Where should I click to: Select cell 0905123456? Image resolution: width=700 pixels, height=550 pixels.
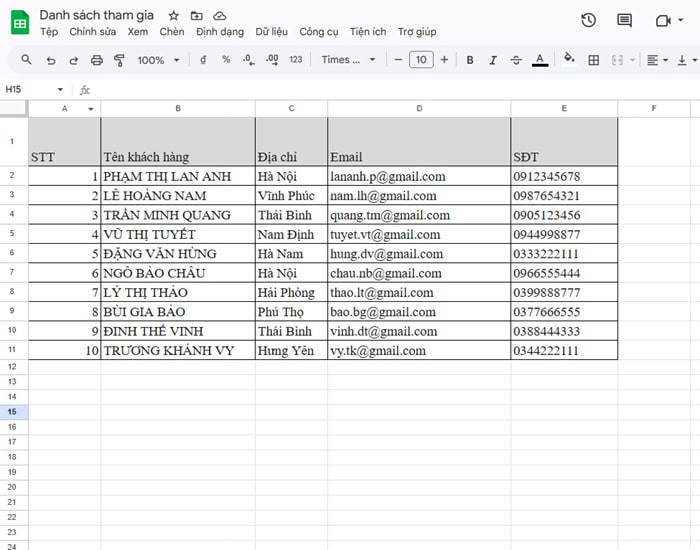(x=564, y=215)
